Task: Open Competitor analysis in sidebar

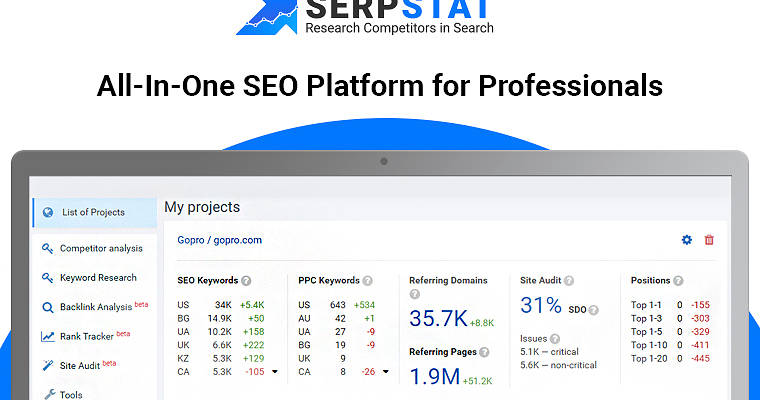Action: pos(100,248)
